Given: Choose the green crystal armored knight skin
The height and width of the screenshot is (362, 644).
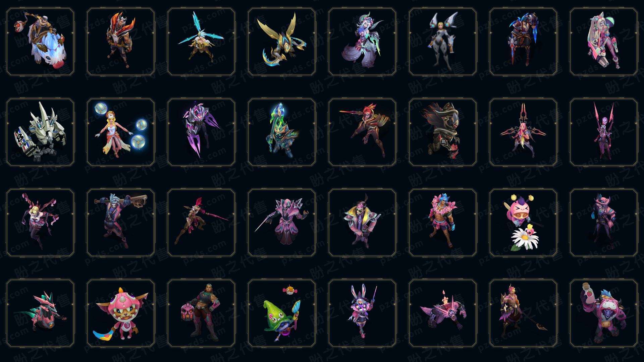Looking at the screenshot, I should 282,132.
